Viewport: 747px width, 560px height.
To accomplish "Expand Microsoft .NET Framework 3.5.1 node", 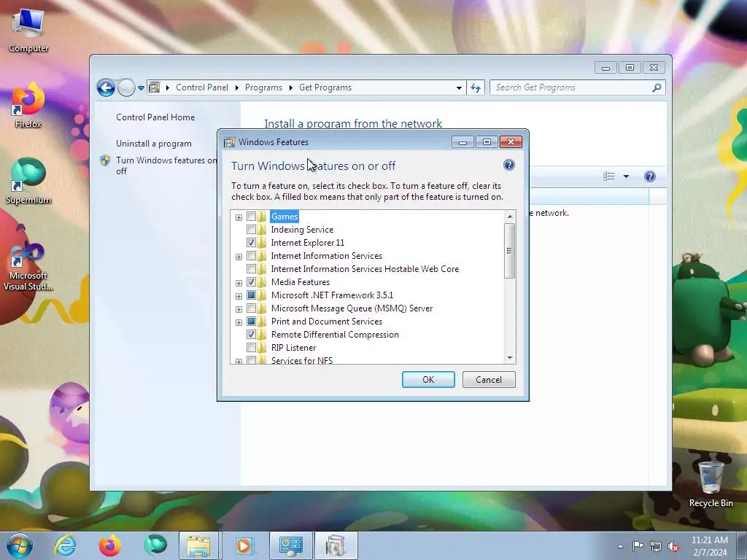I will [239, 296].
